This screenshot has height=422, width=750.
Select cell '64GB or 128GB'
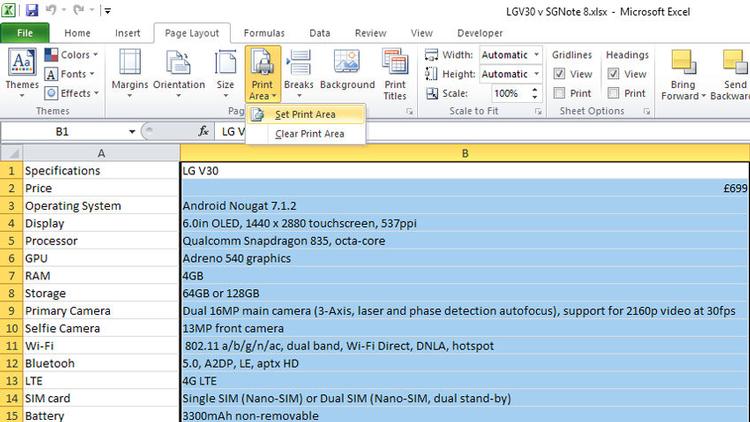pos(464,293)
